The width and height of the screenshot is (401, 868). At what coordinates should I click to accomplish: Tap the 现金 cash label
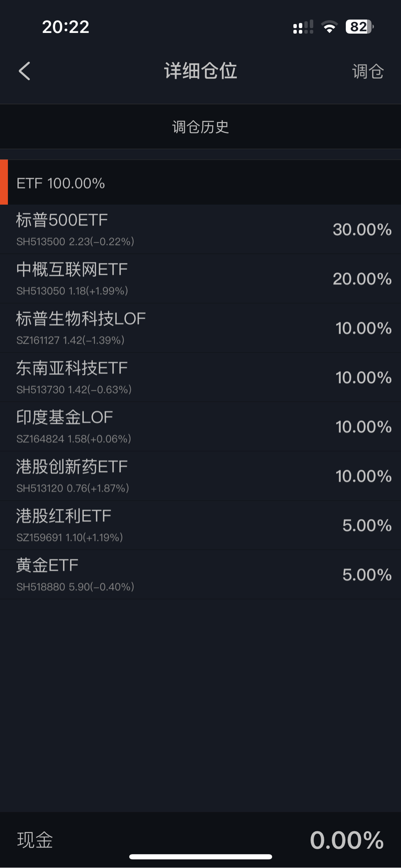coord(35,840)
